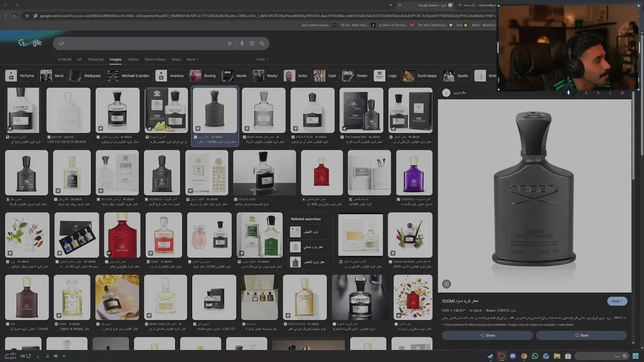Expand the More search categories dropdown
The height and width of the screenshot is (362, 644).
(x=192, y=59)
